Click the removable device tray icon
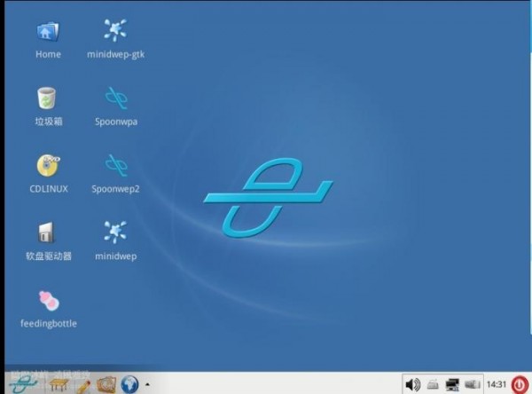 point(472,385)
